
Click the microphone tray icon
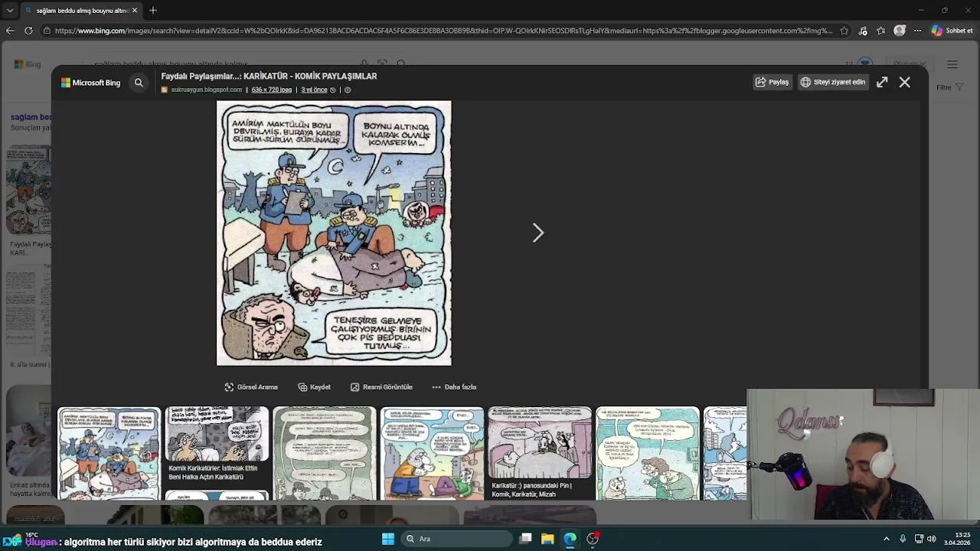[903, 539]
